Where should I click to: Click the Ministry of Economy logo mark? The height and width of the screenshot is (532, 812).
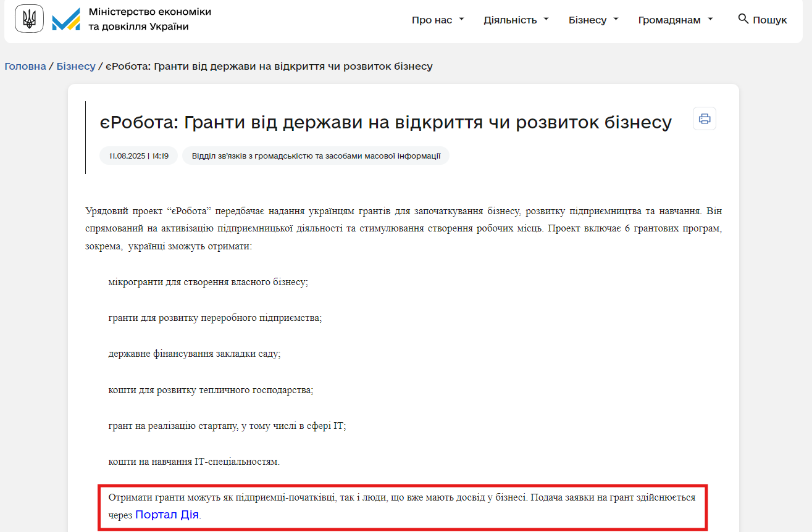pyautogui.click(x=66, y=19)
